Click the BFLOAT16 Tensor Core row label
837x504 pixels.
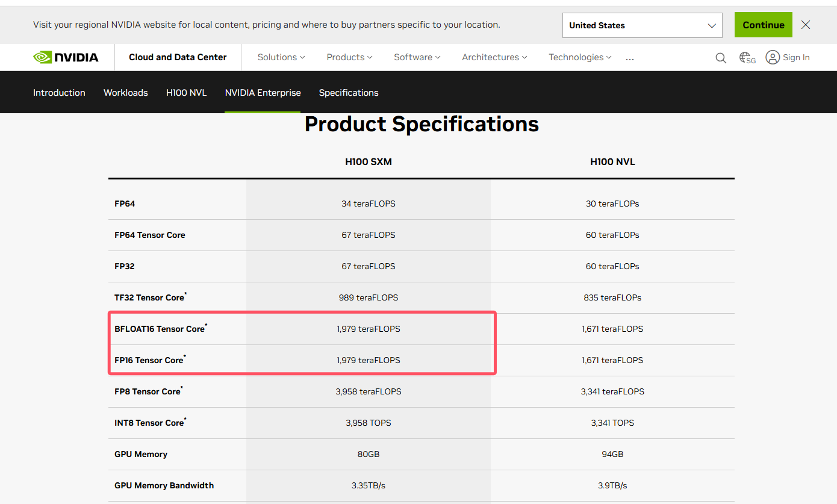tap(160, 329)
